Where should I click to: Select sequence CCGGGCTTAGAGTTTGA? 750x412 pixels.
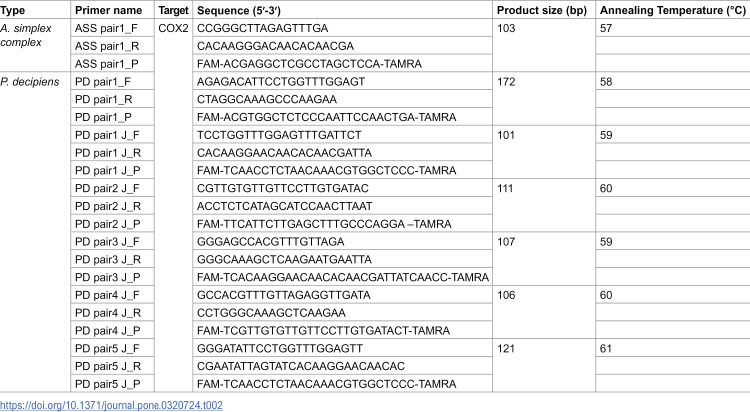pos(262,28)
